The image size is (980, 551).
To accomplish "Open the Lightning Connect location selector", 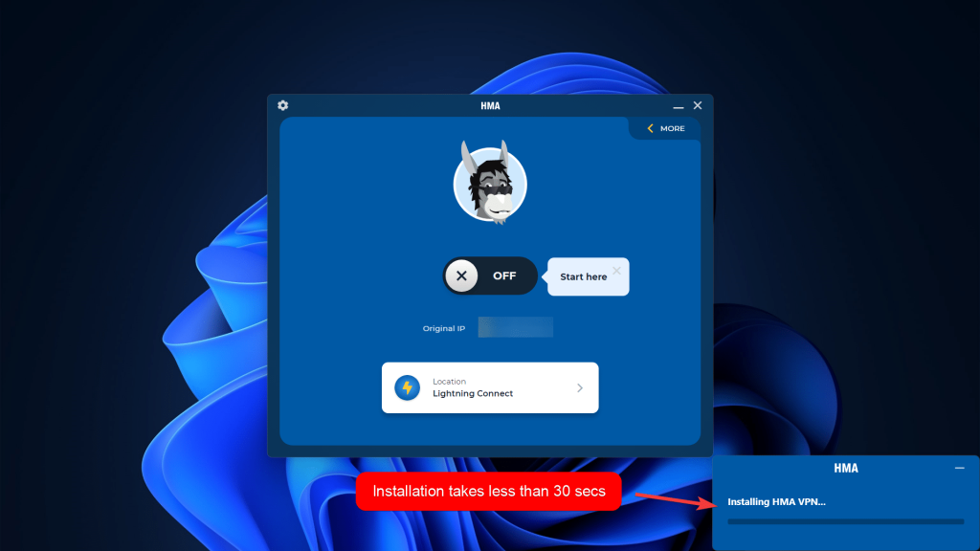I will point(490,387).
